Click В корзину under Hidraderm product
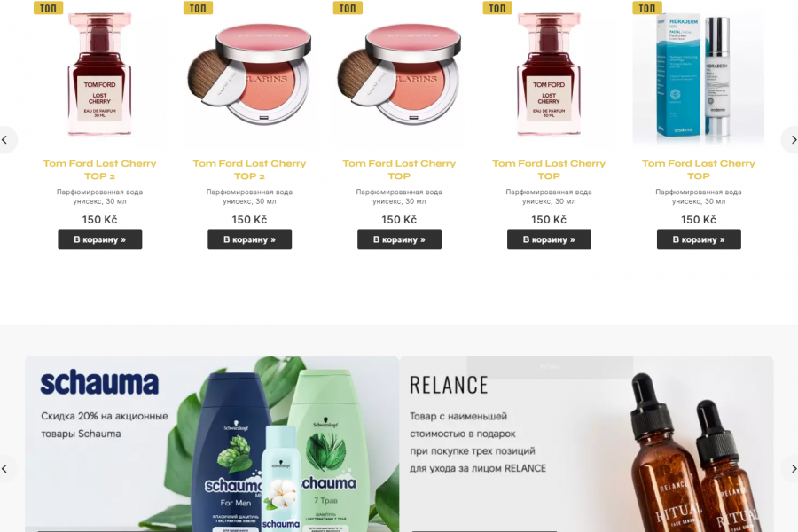Screen dimensions: 798x532 pyautogui.click(x=699, y=239)
